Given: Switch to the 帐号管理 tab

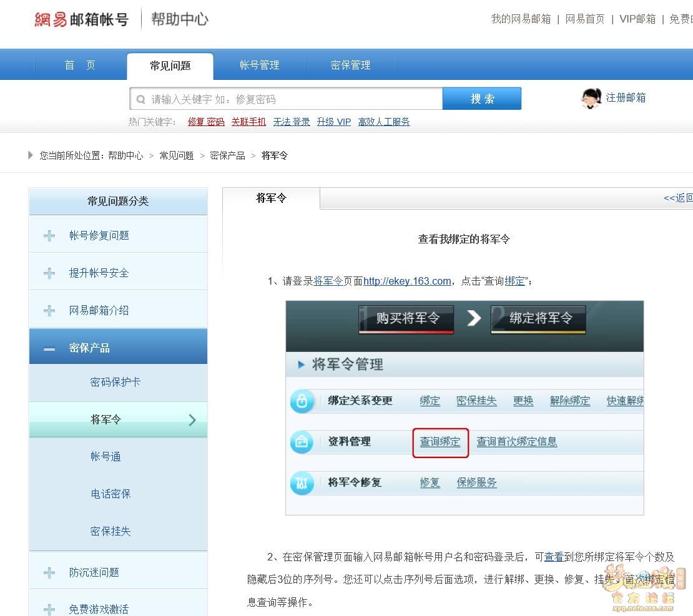Looking at the screenshot, I should (260, 66).
